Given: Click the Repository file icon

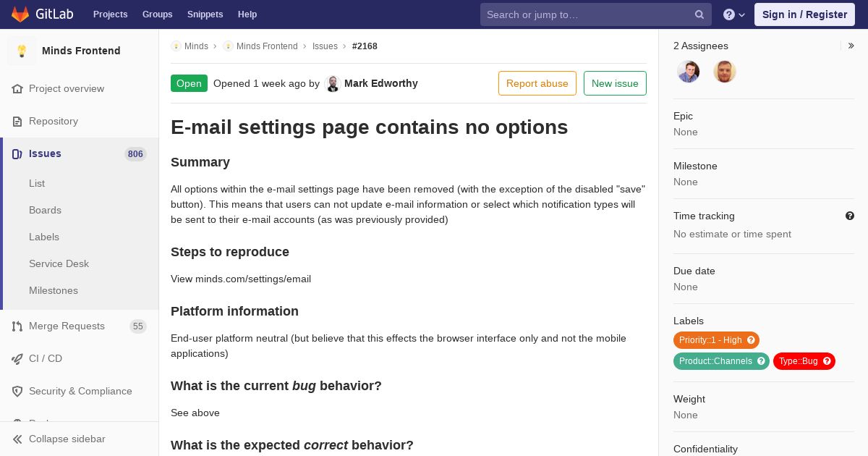Looking at the screenshot, I should (17, 121).
